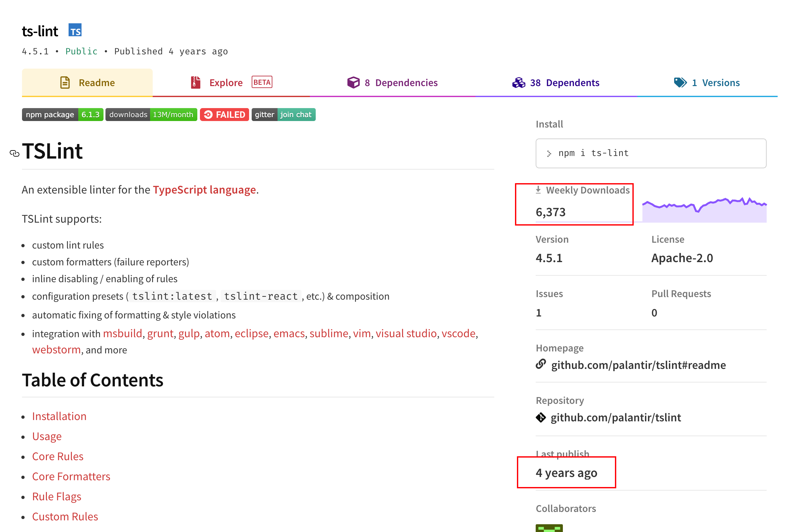
Task: Click the Dependents stacked cubes icon
Action: pos(519,83)
